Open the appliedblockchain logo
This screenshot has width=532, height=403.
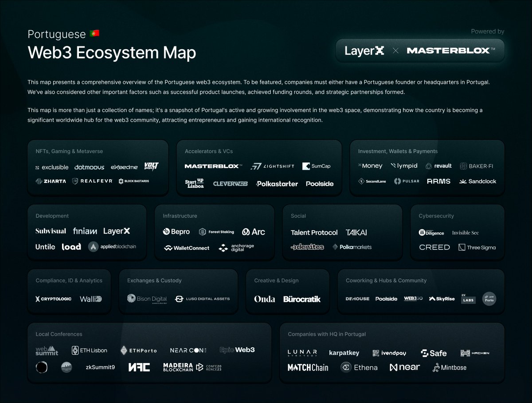[x=111, y=247]
